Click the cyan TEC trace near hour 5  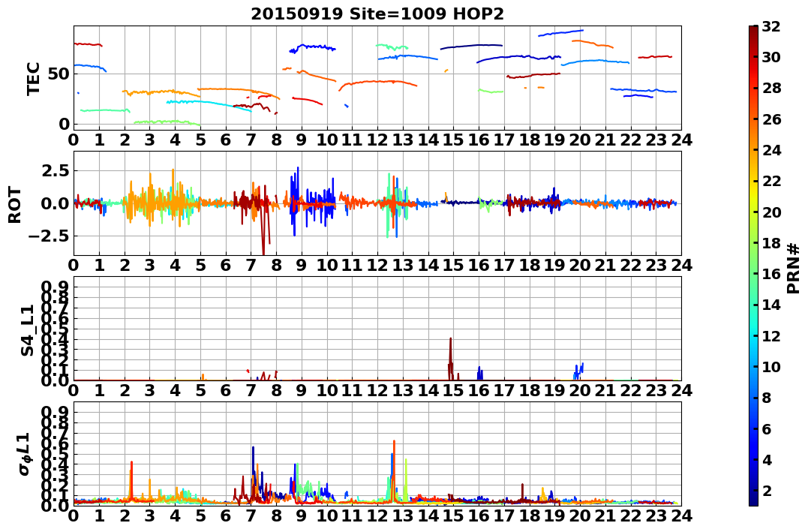(209, 104)
